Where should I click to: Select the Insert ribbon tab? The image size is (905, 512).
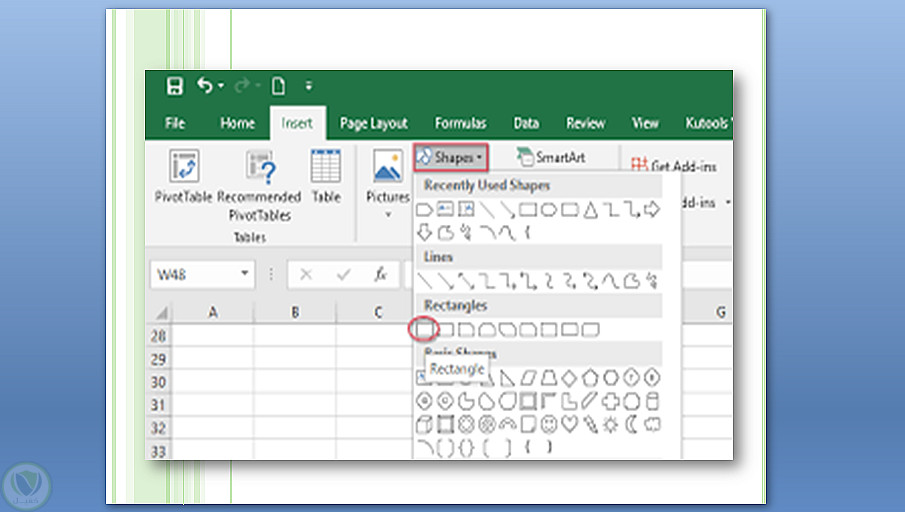297,123
